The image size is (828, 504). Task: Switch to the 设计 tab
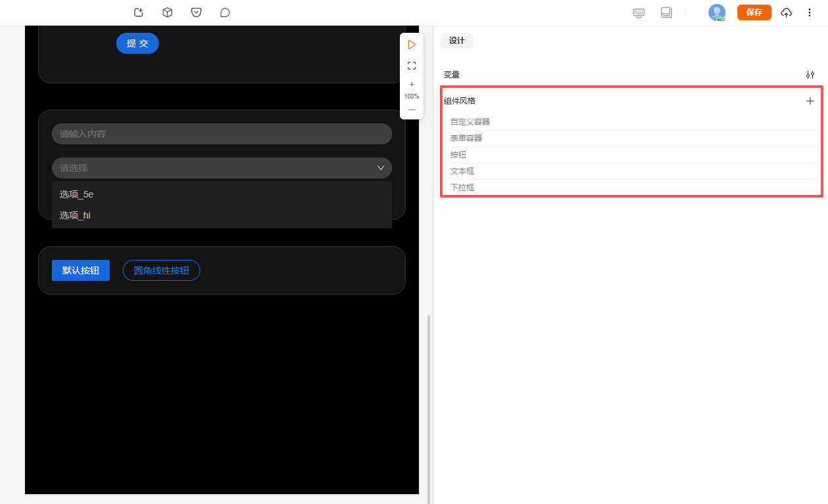(x=456, y=41)
